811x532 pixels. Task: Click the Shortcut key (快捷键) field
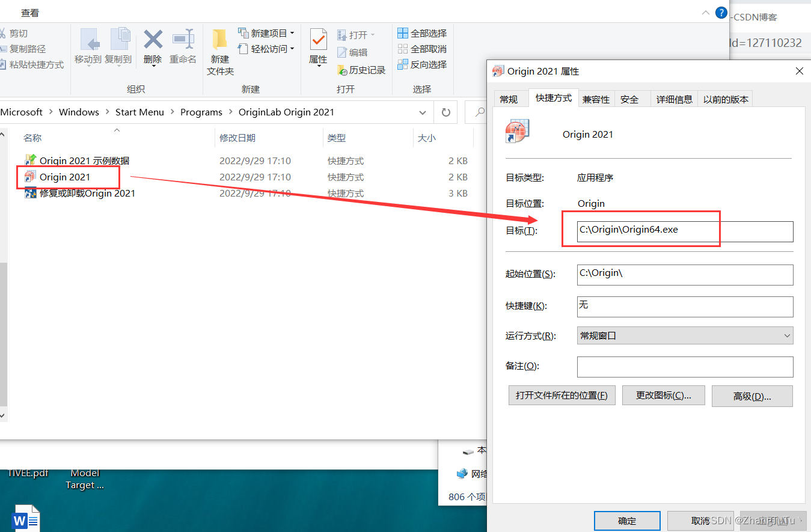click(685, 307)
